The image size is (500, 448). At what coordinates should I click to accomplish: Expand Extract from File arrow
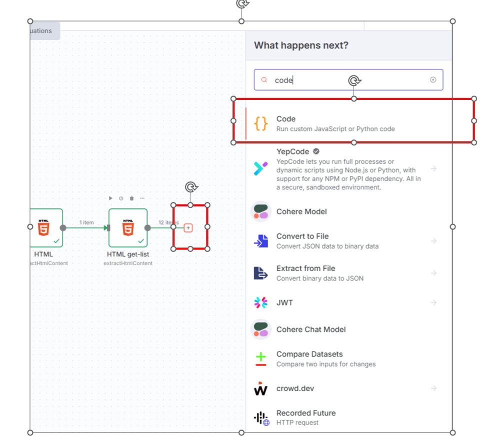pos(433,273)
